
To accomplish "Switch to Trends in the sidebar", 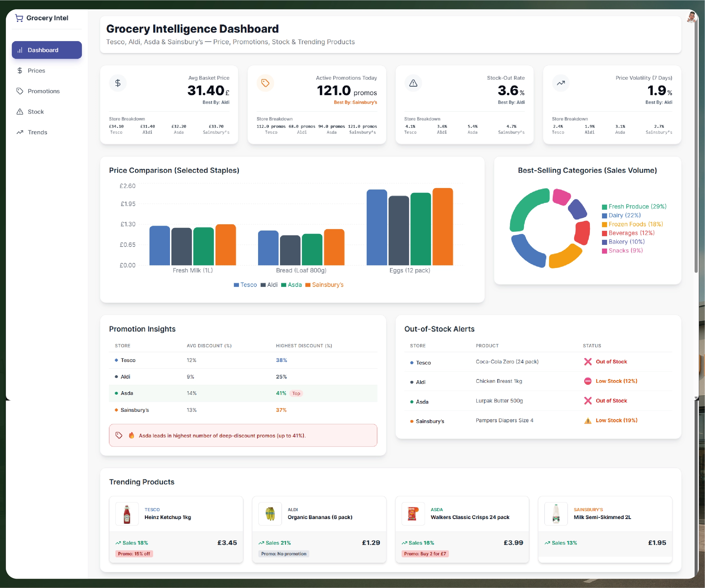I will tap(37, 132).
